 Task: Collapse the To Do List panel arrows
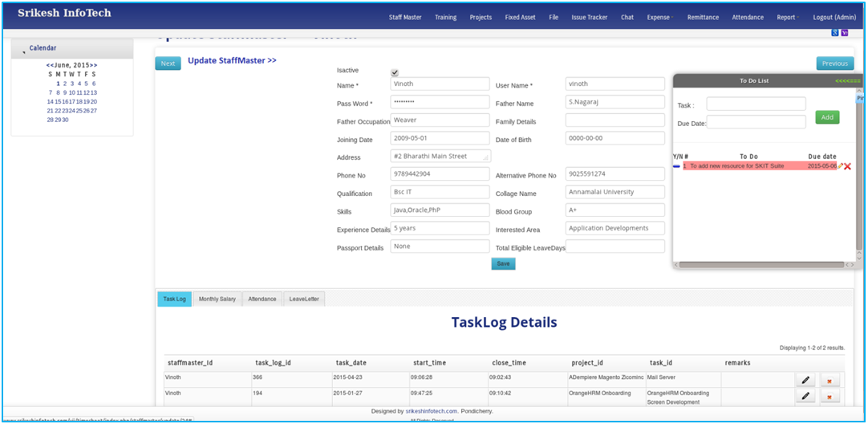(x=847, y=80)
